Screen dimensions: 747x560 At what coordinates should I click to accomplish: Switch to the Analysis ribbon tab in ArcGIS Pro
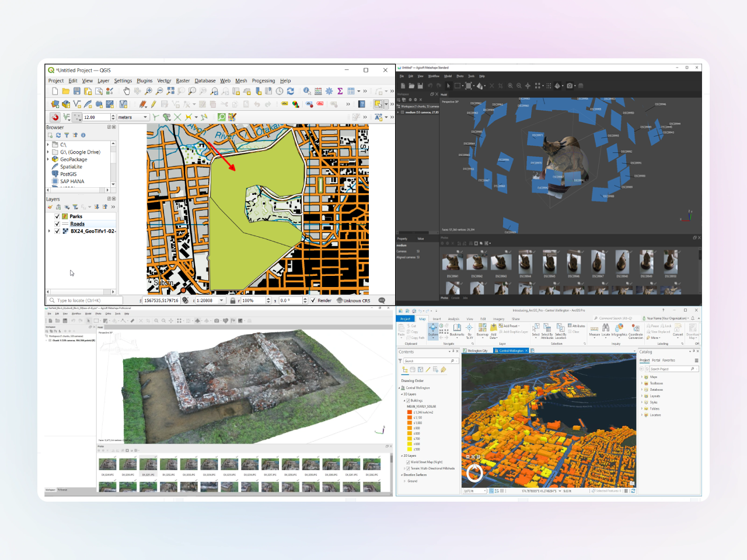(453, 319)
